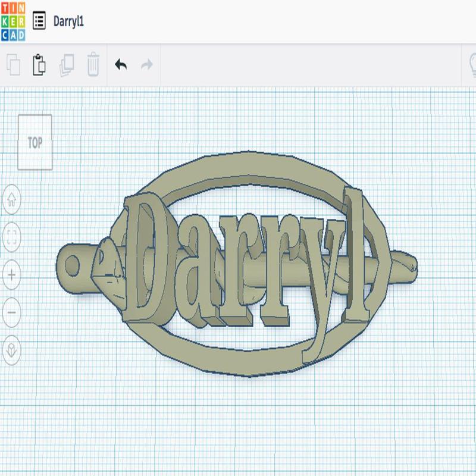476x476 pixels.
Task: Reset to Home view
Action: [11, 199]
